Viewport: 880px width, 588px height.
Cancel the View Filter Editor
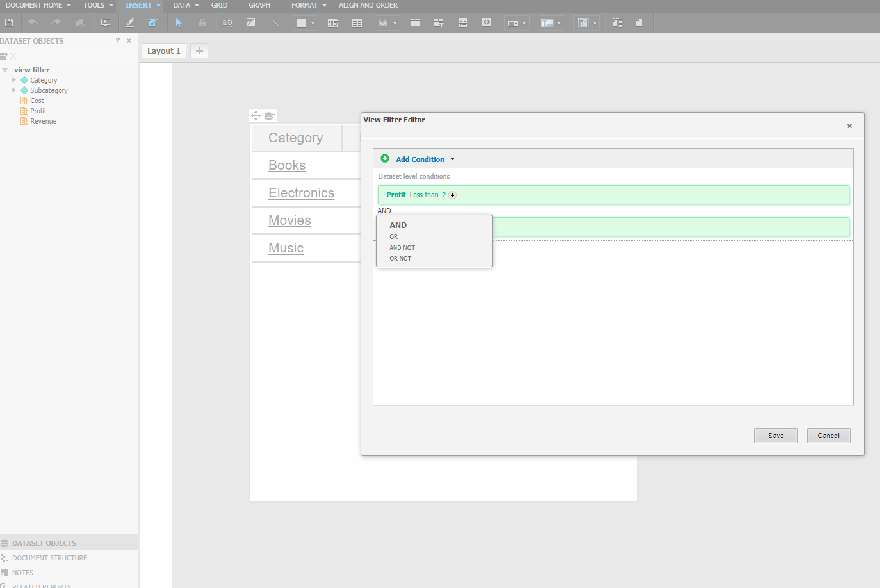tap(828, 436)
